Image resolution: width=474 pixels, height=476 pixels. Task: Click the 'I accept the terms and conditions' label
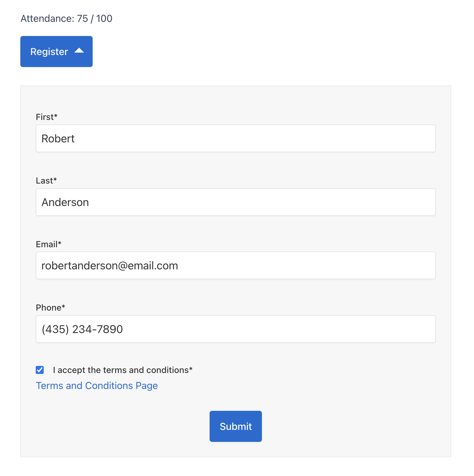[123, 370]
